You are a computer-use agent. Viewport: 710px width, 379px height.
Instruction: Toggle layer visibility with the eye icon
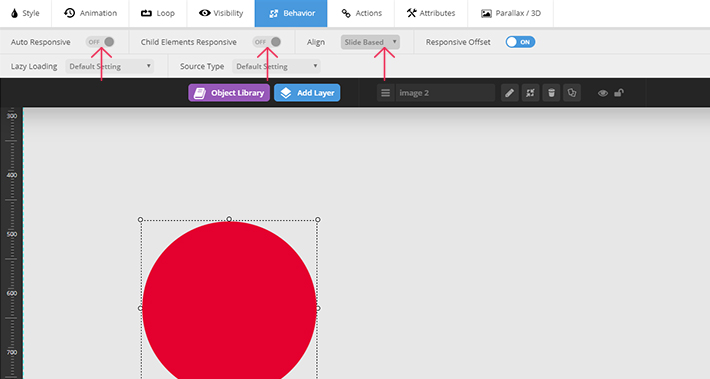coord(603,93)
